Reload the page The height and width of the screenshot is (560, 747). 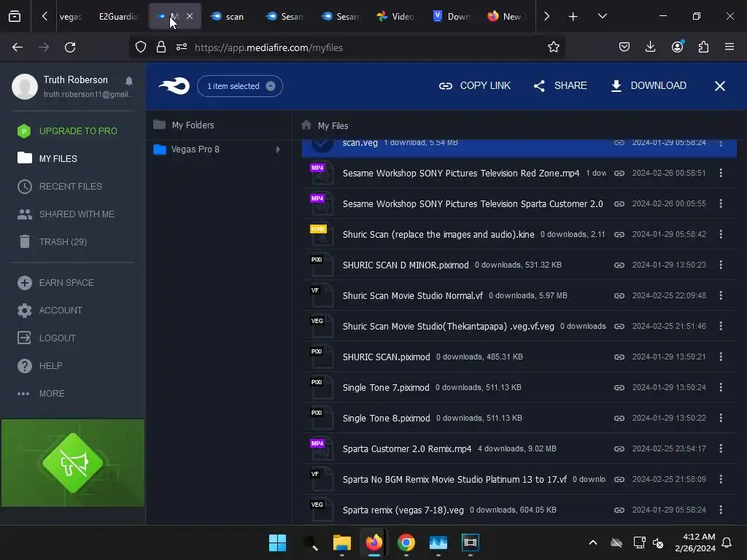click(x=70, y=47)
